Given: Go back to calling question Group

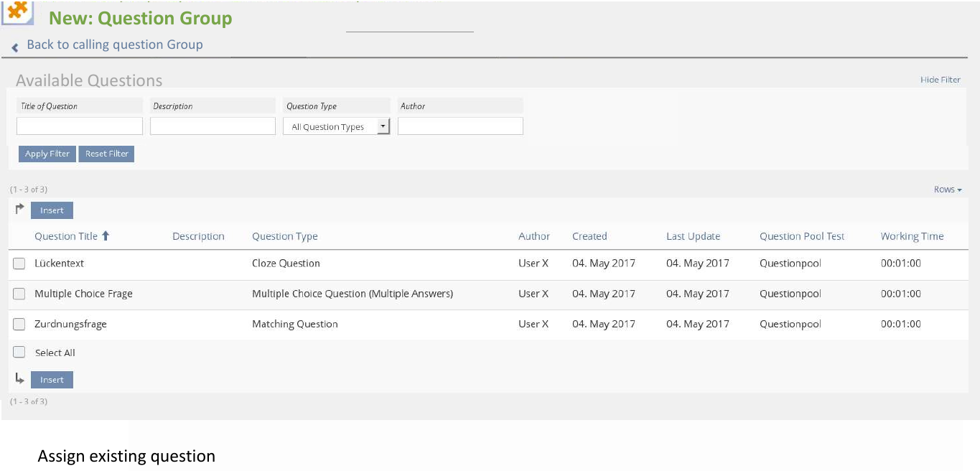Looking at the screenshot, I should pyautogui.click(x=115, y=45).
